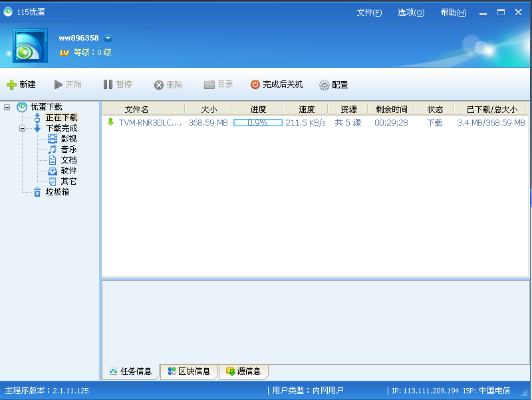The width and height of the screenshot is (532, 400).
Task: Sort by 已下载/总大小 column header
Action: (x=491, y=109)
